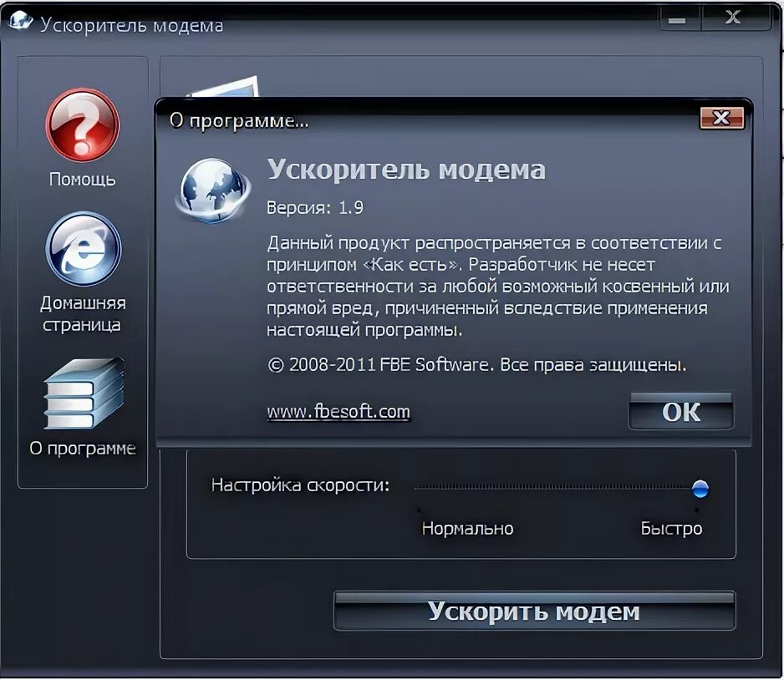Open the red Помощь help icon
This screenshot has width=784, height=680.
coord(83,125)
